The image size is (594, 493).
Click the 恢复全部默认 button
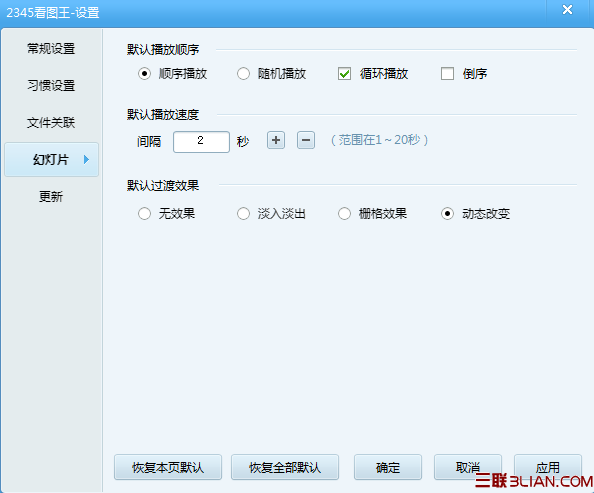coord(285,467)
